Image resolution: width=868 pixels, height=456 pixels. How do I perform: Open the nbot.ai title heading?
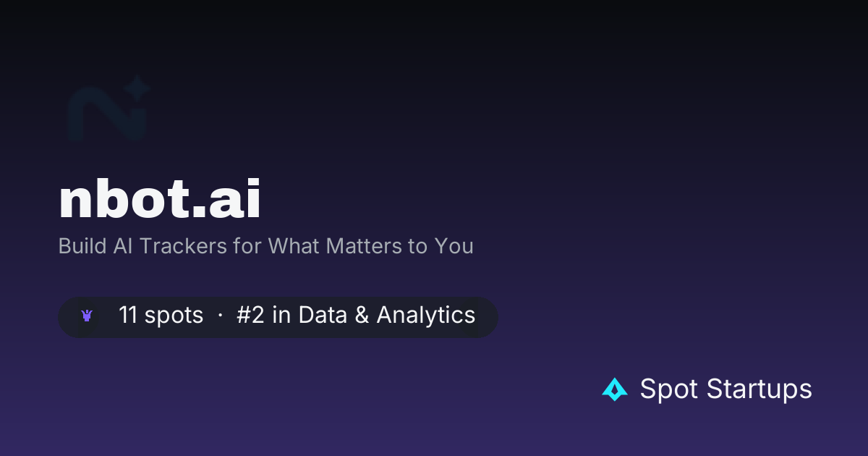(160, 200)
